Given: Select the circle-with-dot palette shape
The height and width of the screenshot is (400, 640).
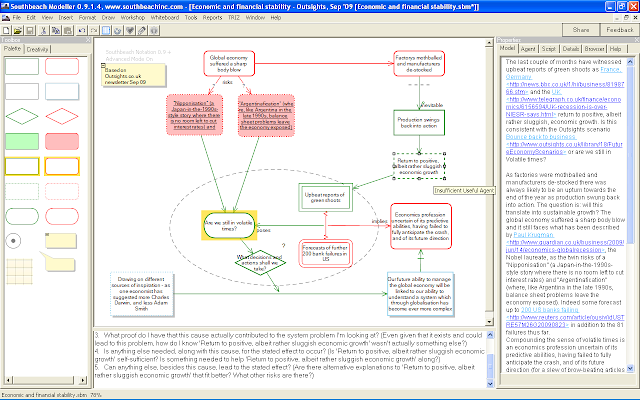Looking at the screenshot, I should coord(13,241).
